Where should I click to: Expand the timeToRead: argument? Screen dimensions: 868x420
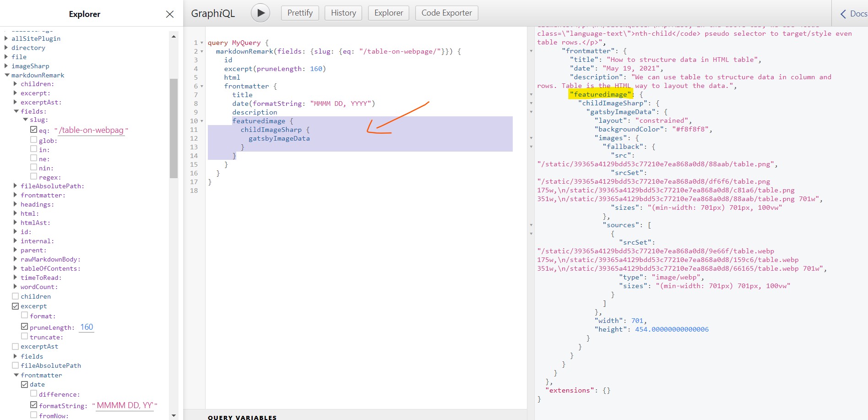15,277
